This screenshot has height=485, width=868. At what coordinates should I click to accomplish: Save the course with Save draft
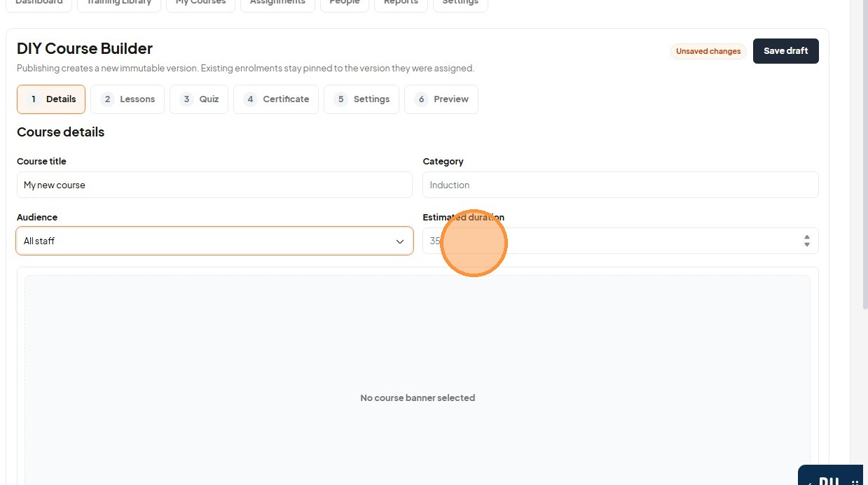point(785,51)
